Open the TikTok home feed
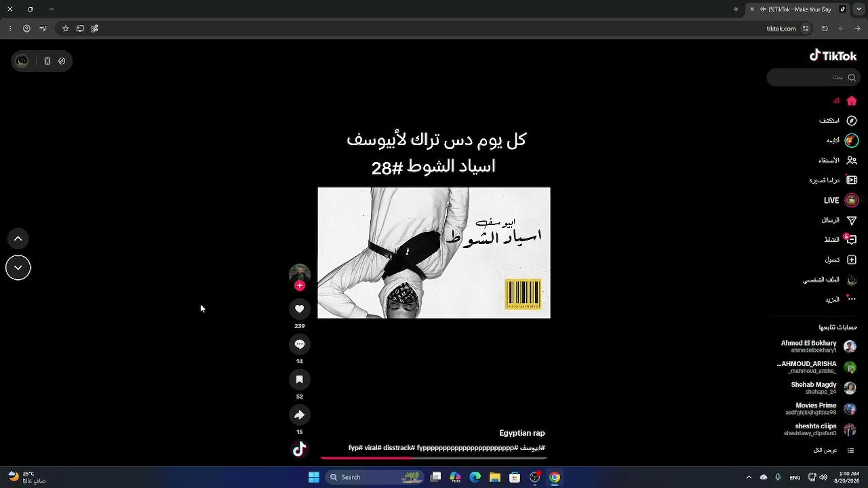The image size is (868, 488). pyautogui.click(x=852, y=101)
